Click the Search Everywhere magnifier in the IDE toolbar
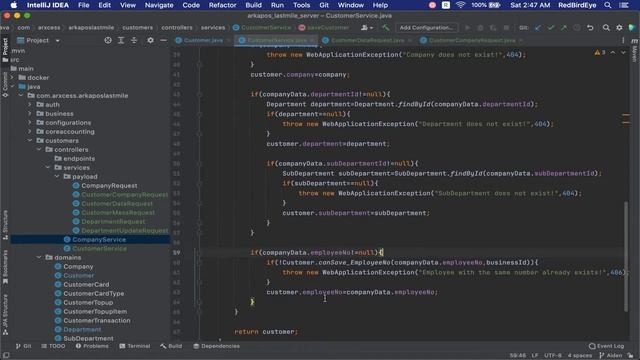Image resolution: width=640 pixels, height=360 pixels. 606,28
